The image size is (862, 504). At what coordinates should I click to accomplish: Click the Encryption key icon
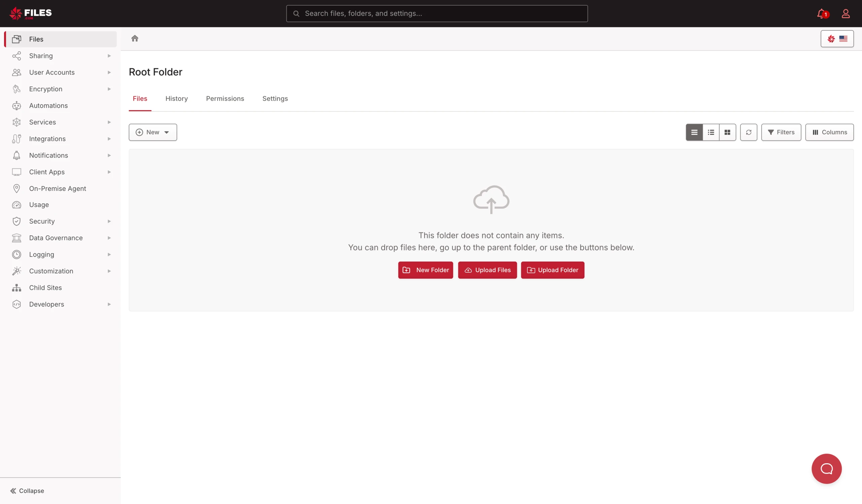(16, 89)
